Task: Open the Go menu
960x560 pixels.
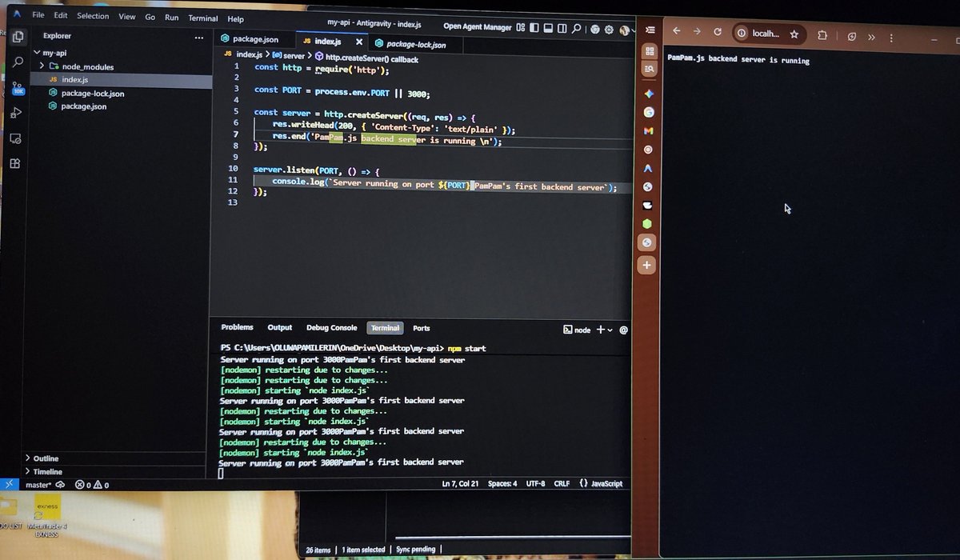Action: coord(150,17)
